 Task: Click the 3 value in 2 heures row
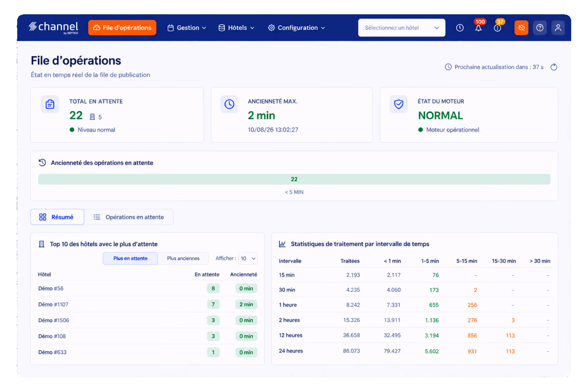tap(513, 320)
